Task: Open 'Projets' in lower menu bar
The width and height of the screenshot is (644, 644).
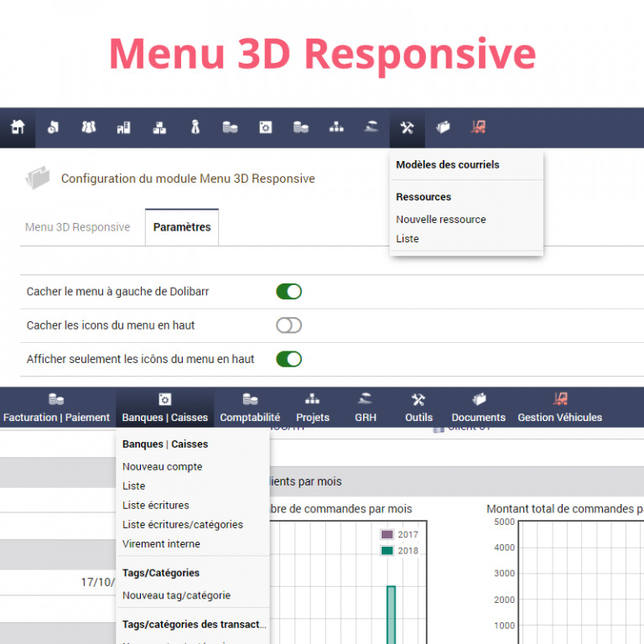Action: pyautogui.click(x=313, y=408)
